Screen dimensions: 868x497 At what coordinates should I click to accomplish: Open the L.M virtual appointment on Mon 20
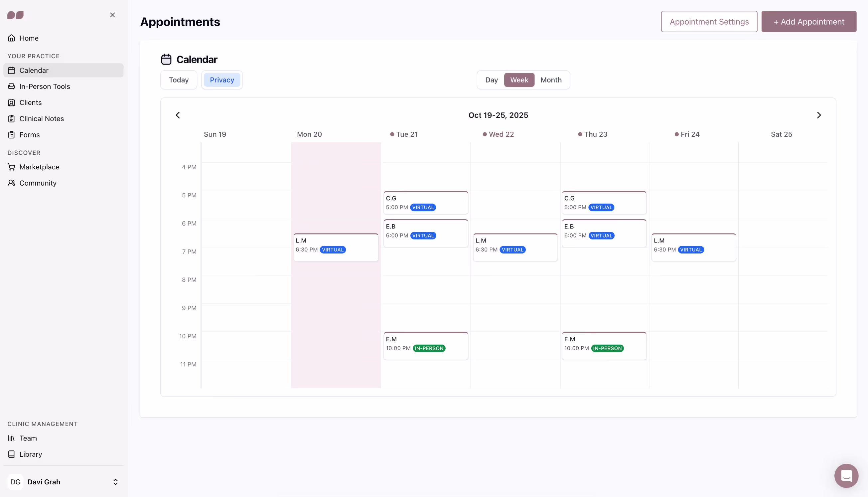click(336, 247)
